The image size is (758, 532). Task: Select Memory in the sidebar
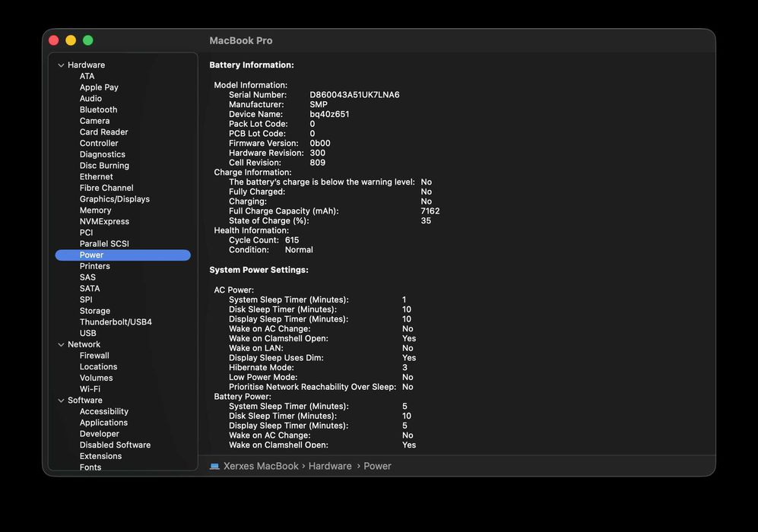(x=96, y=211)
